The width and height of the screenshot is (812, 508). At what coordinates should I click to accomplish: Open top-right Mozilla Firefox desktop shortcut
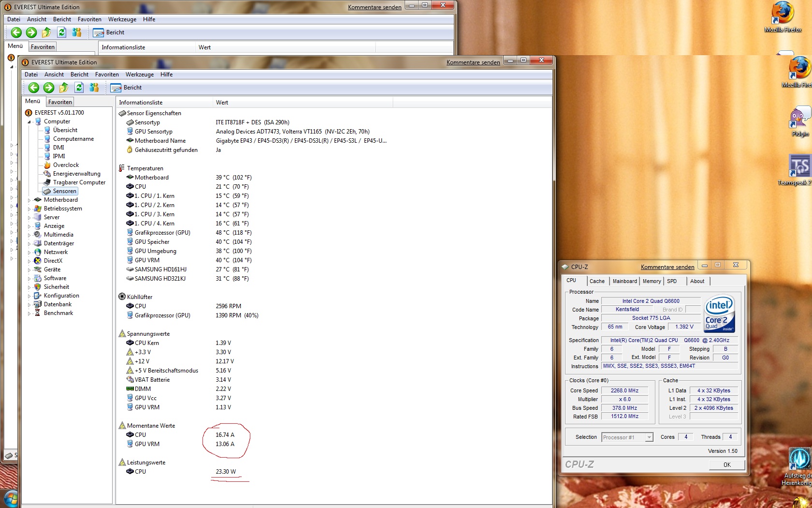tap(783, 17)
